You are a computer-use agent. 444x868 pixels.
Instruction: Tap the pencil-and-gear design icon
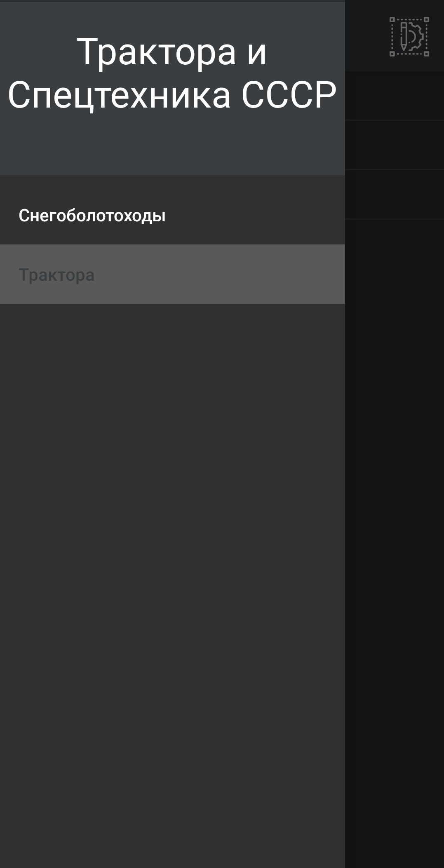409,37
